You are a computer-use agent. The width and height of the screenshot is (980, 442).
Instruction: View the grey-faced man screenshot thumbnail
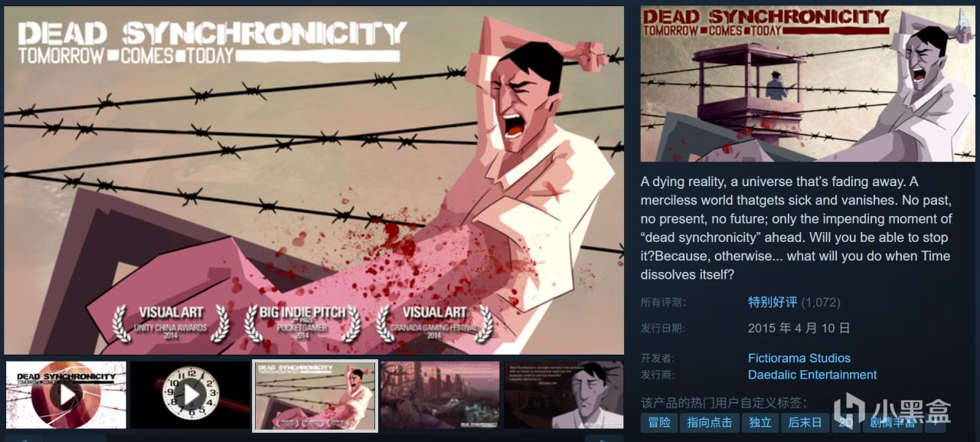pyautogui.click(x=564, y=395)
